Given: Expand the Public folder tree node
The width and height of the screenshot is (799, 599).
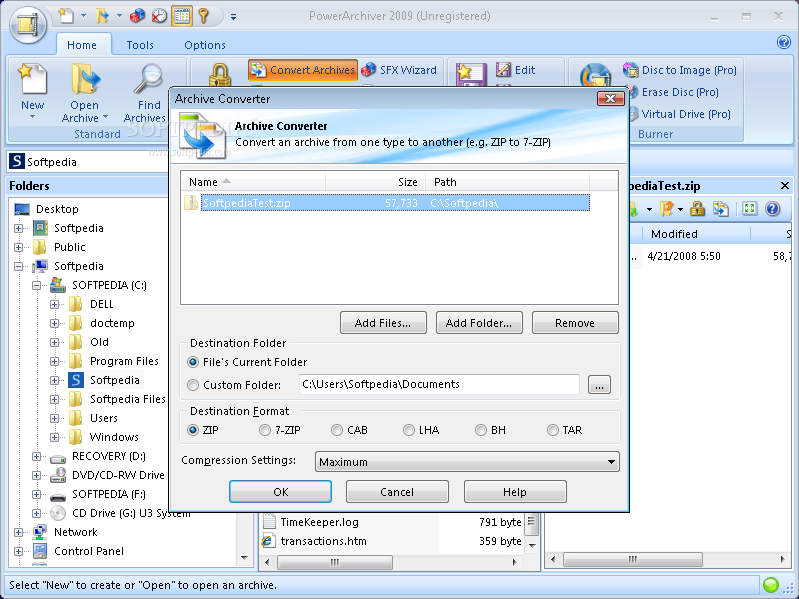Looking at the screenshot, I should (x=18, y=248).
